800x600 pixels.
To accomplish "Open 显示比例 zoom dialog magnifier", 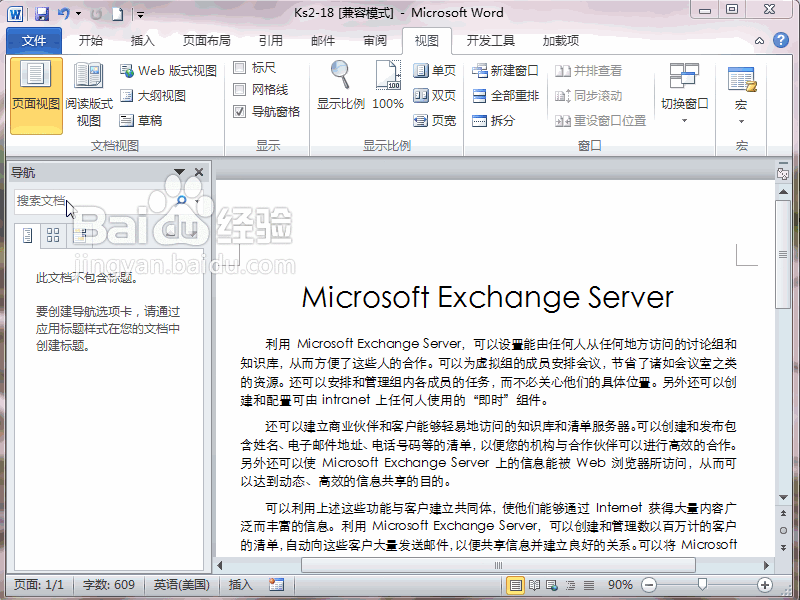I will tap(341, 86).
